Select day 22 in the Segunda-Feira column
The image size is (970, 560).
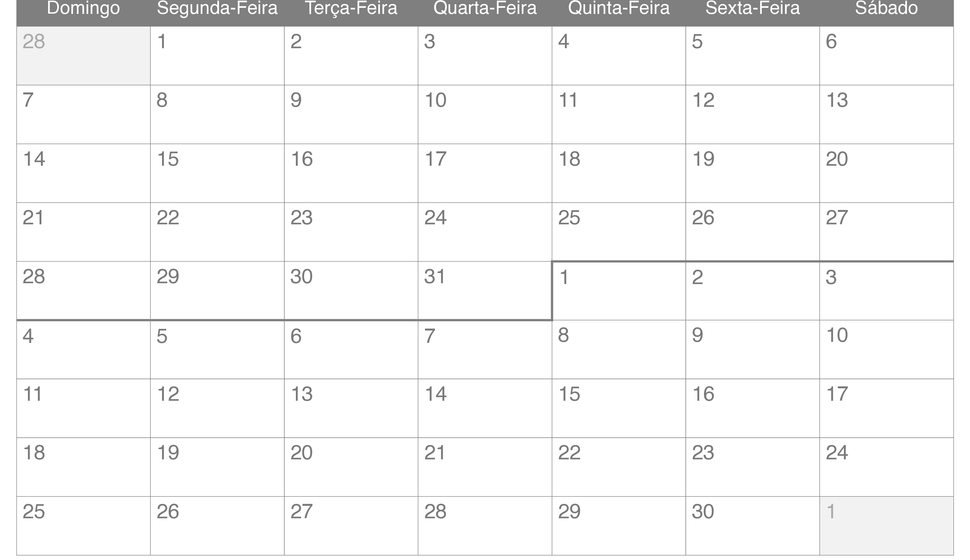tap(217, 232)
